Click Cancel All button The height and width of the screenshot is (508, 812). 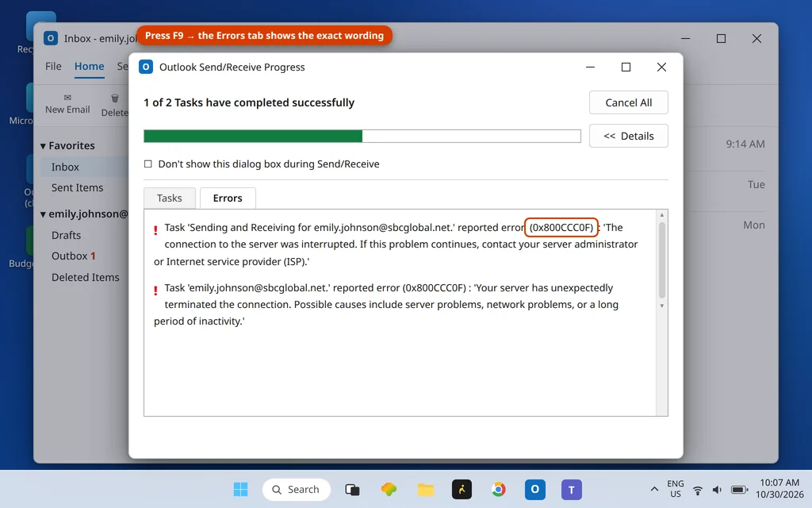click(x=629, y=102)
